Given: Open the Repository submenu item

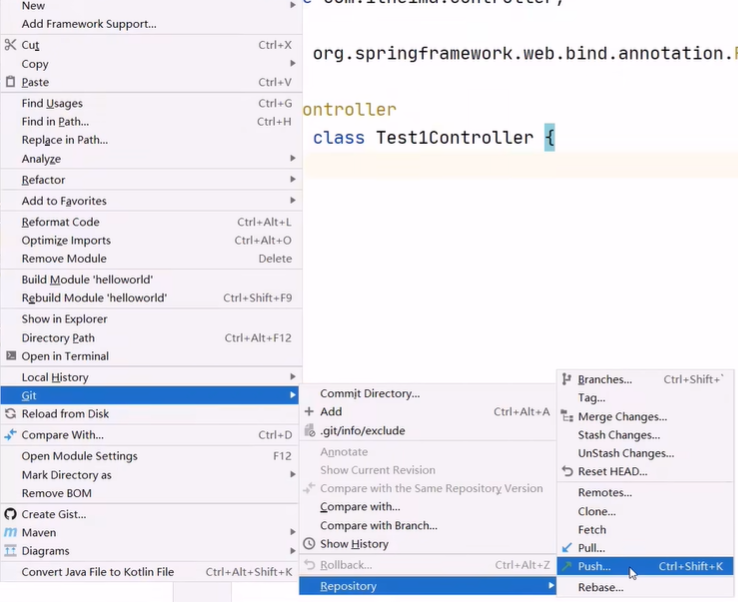Looking at the screenshot, I should [x=427, y=586].
